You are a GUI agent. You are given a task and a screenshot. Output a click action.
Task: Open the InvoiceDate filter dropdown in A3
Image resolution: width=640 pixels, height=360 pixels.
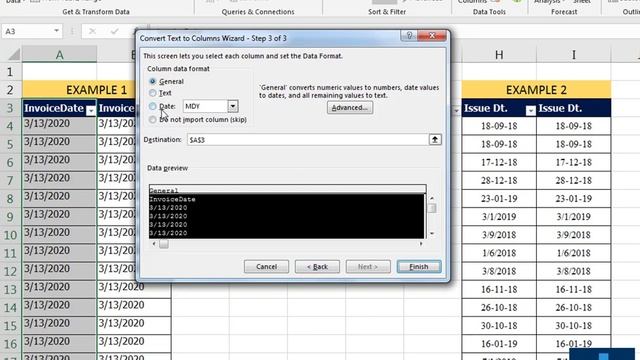coord(91,110)
